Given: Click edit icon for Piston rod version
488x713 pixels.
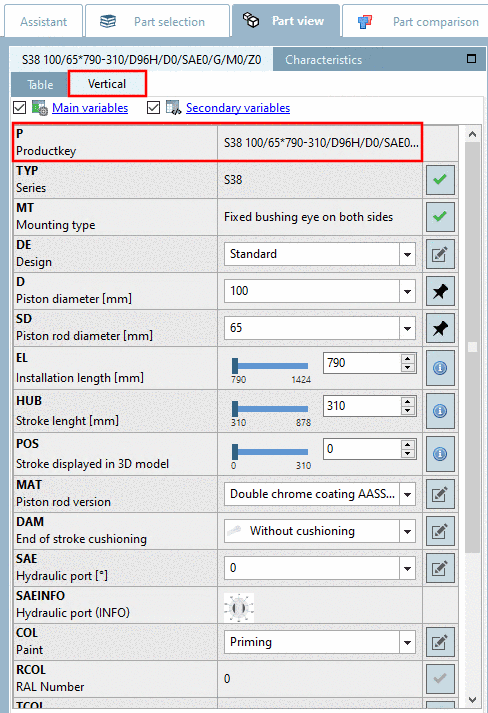Looking at the screenshot, I should click(440, 494).
